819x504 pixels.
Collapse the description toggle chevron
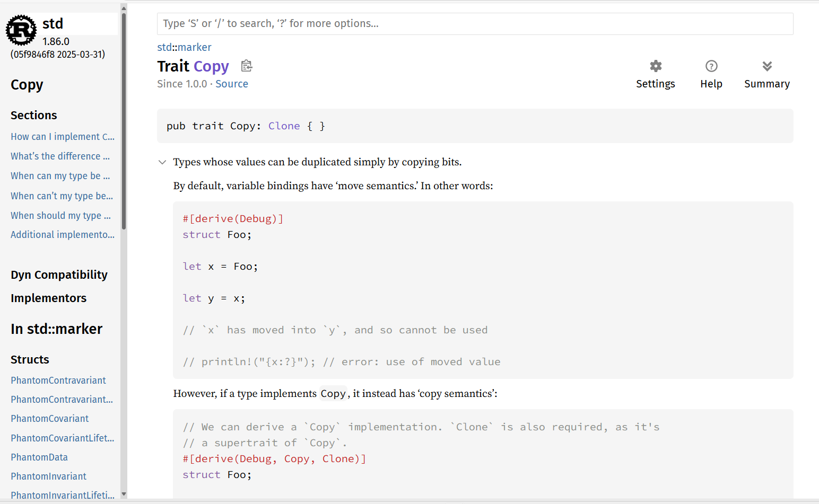162,162
